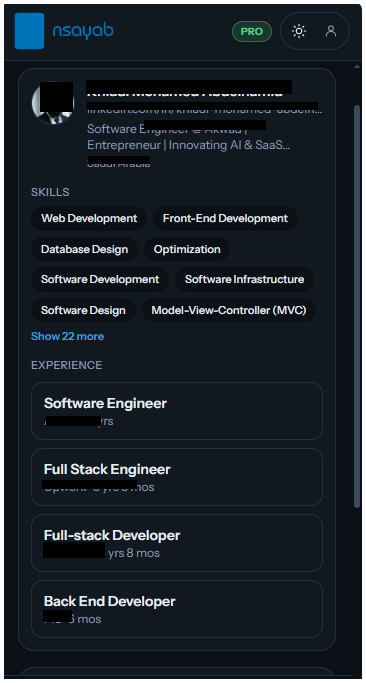
Task: Select the Software Design skill tag
Action: coord(83,310)
